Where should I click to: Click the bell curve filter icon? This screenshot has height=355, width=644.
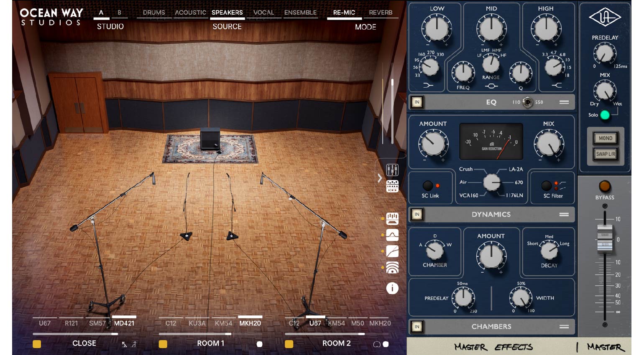tap(393, 235)
